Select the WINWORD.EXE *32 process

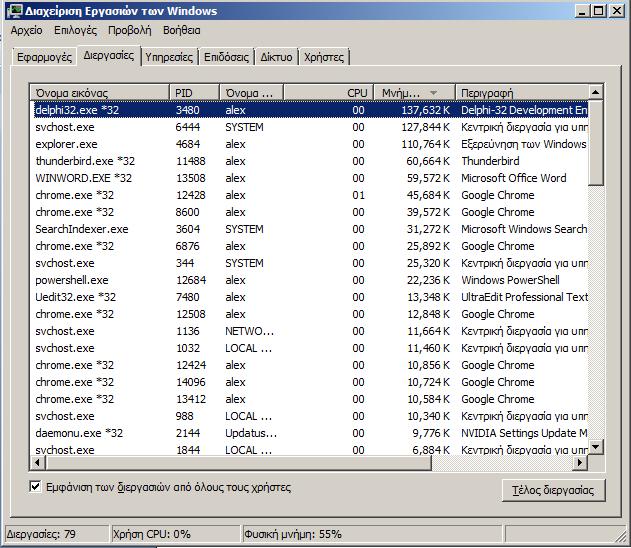point(310,178)
